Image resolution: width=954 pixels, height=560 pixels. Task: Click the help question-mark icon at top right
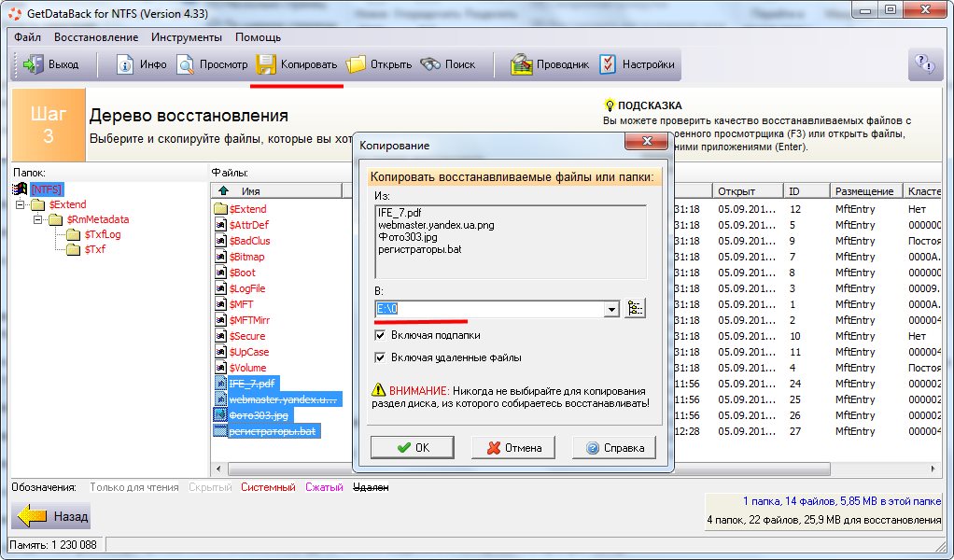click(925, 63)
